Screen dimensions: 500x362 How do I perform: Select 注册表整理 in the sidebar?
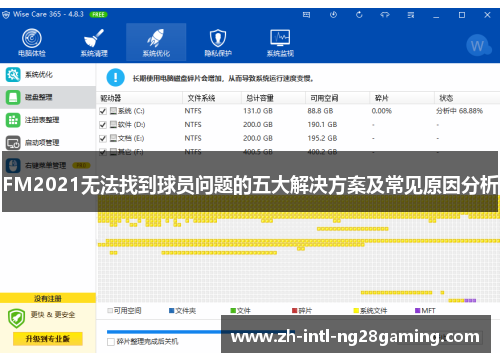point(48,120)
